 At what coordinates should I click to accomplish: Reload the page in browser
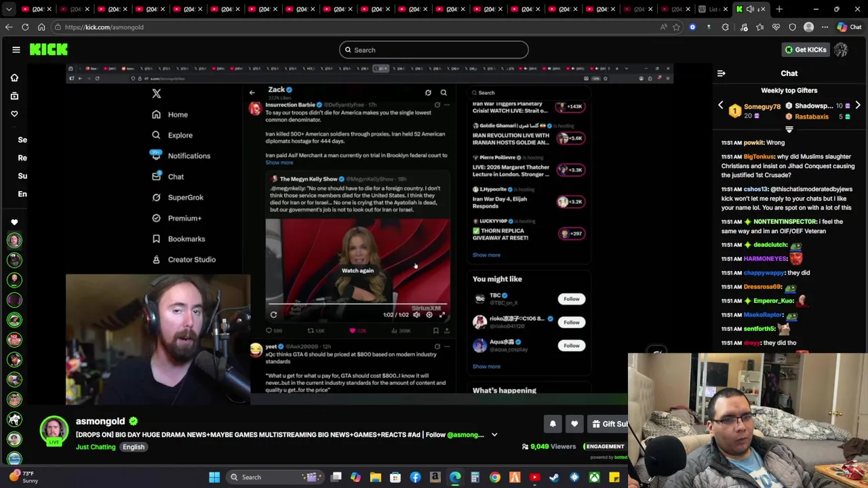25,27
